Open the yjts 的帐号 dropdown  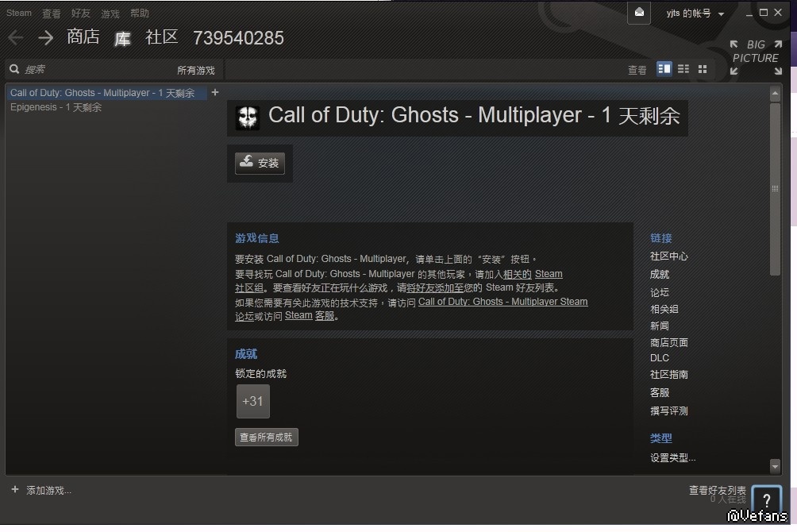[x=695, y=13]
